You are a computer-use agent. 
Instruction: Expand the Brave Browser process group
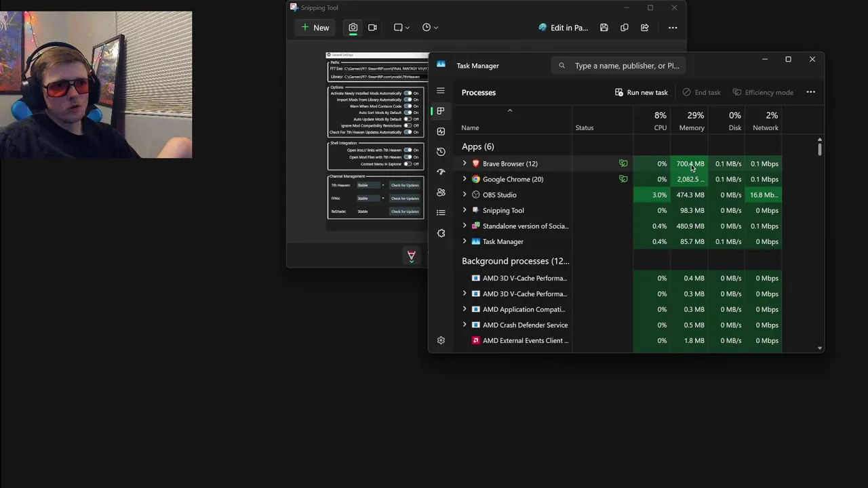(x=465, y=163)
